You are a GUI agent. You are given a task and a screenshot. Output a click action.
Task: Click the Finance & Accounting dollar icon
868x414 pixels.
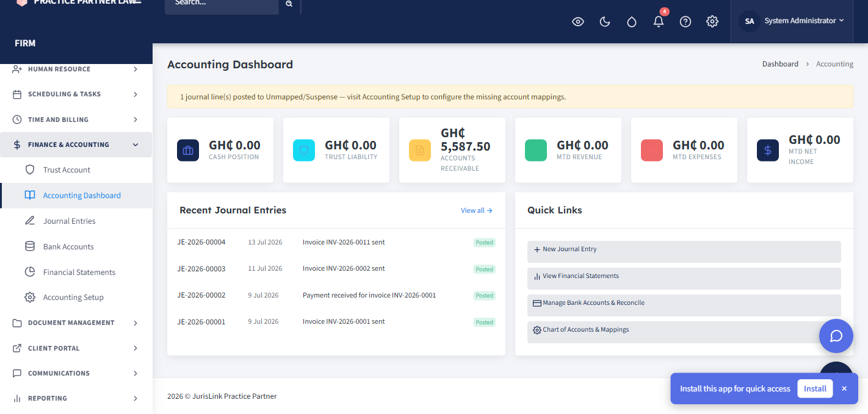coord(17,145)
